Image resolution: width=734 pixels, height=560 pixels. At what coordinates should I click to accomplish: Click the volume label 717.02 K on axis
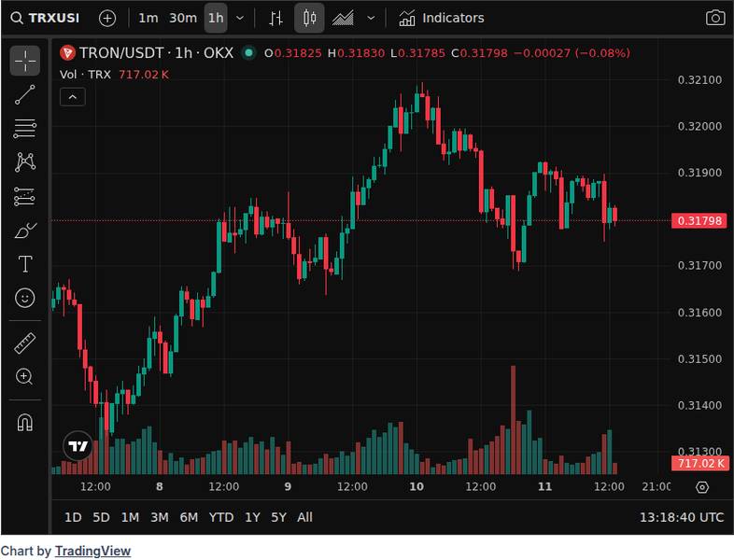[x=700, y=463]
